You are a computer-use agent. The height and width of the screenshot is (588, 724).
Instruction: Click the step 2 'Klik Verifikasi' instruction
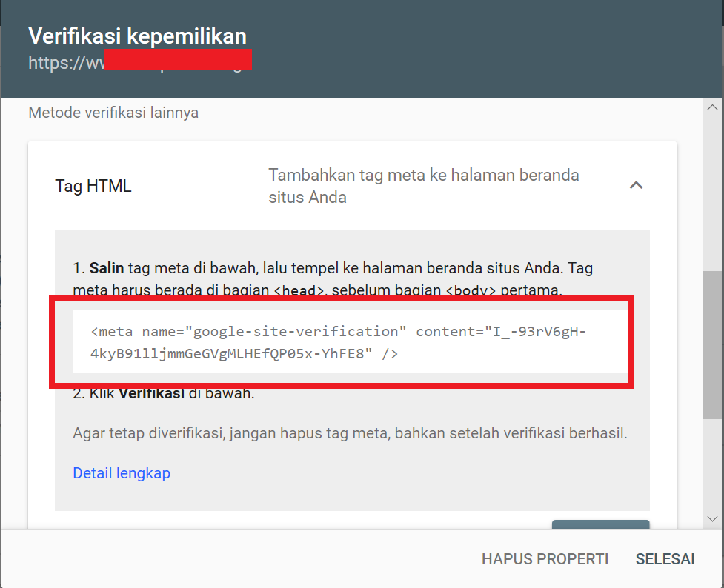click(164, 394)
